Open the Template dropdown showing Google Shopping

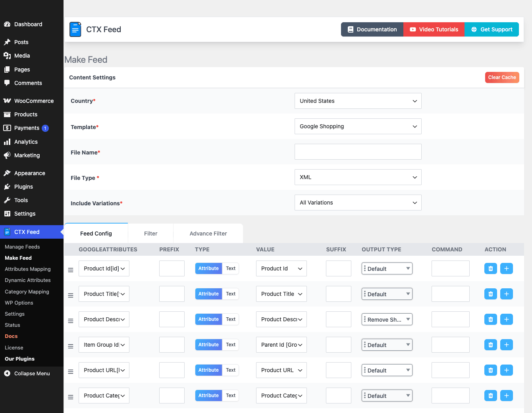pos(358,126)
